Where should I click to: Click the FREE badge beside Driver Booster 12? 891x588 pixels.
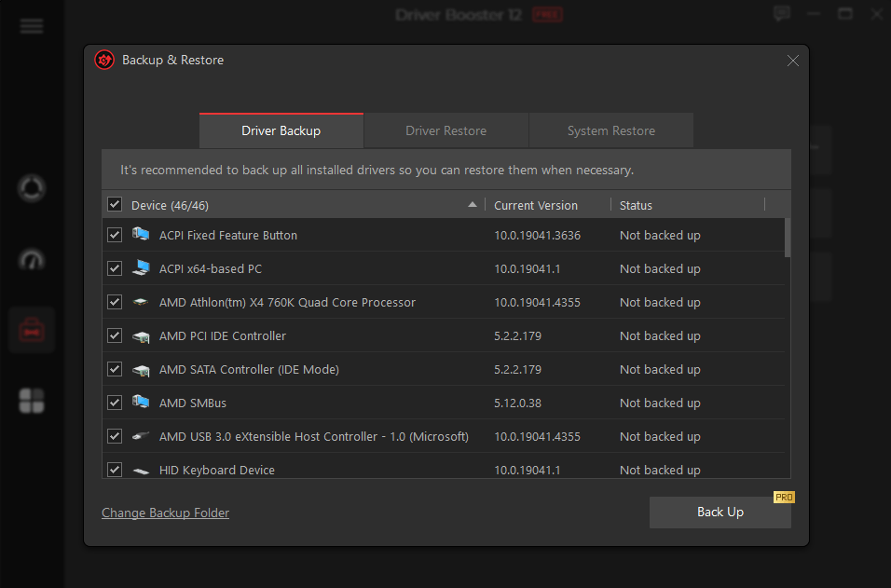(x=547, y=14)
